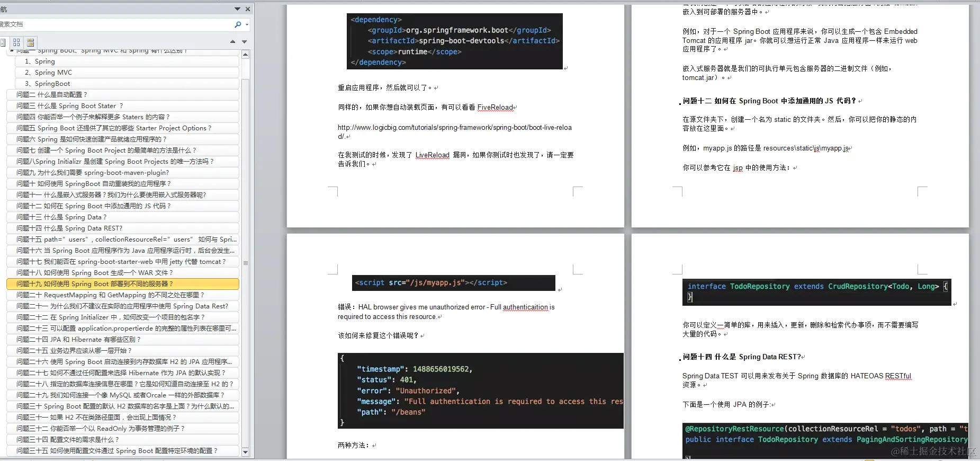Viewport: 980px width, 461px height.
Task: Click heading 问题十四 什么是 Spring Data REST in page
Action: [742, 357]
